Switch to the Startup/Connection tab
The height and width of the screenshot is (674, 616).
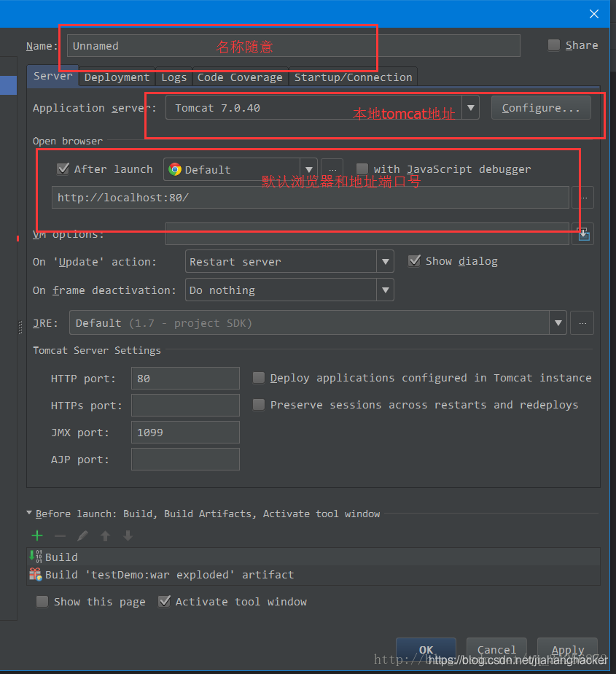pyautogui.click(x=353, y=77)
